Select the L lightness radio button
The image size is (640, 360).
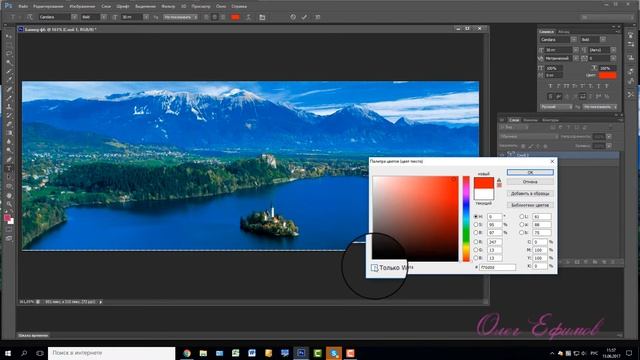click(521, 216)
